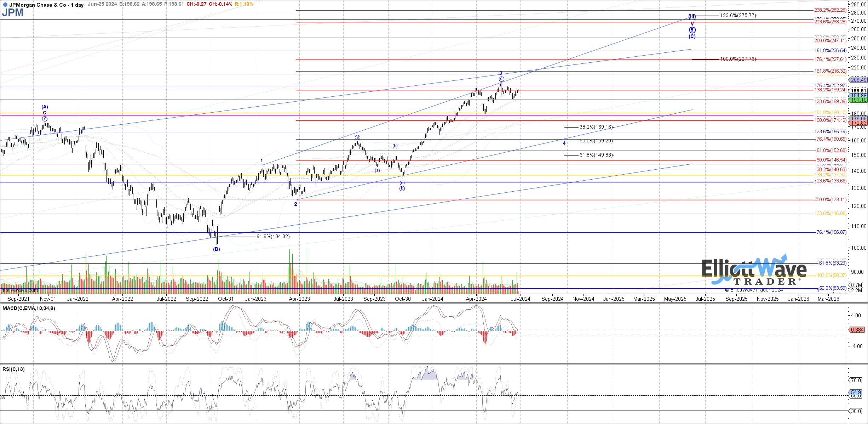Click the wave 4 label near retracement levels

pyautogui.click(x=564, y=143)
